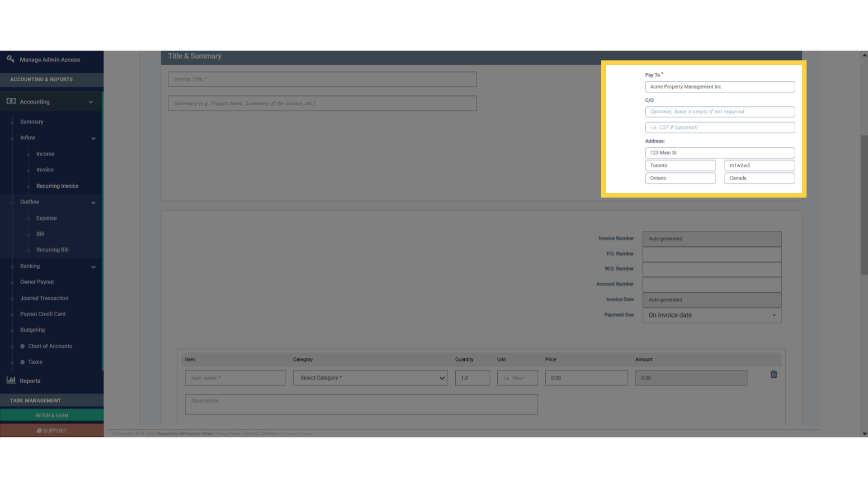The image size is (868, 488).
Task: Click the Taxes gear icon
Action: [x=23, y=362]
